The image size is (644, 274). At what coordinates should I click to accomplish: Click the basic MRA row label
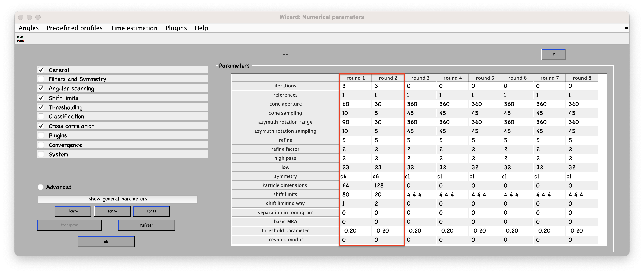(x=285, y=221)
